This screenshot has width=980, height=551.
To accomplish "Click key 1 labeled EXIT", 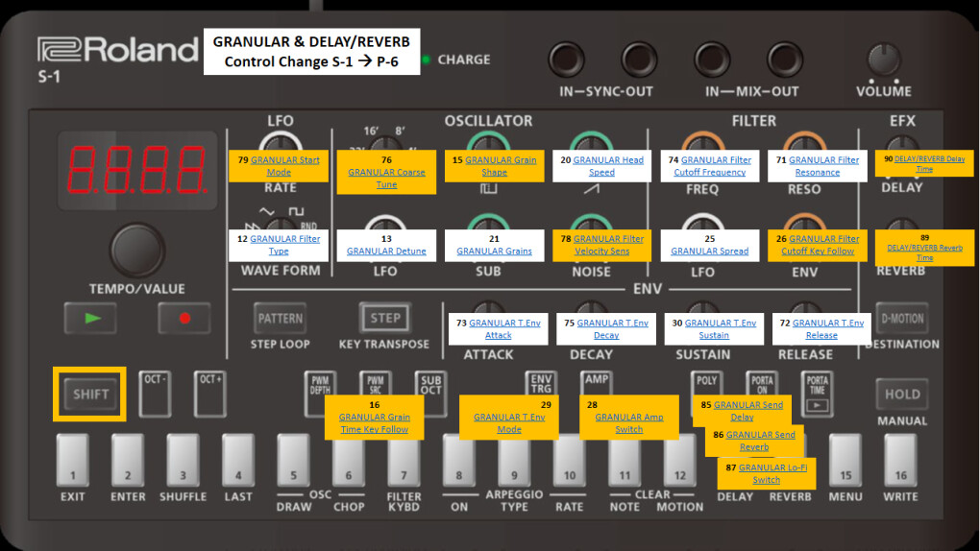I will [72, 460].
